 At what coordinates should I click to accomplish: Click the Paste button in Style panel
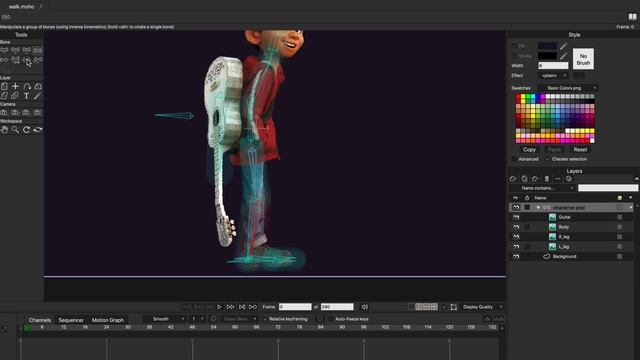554,150
